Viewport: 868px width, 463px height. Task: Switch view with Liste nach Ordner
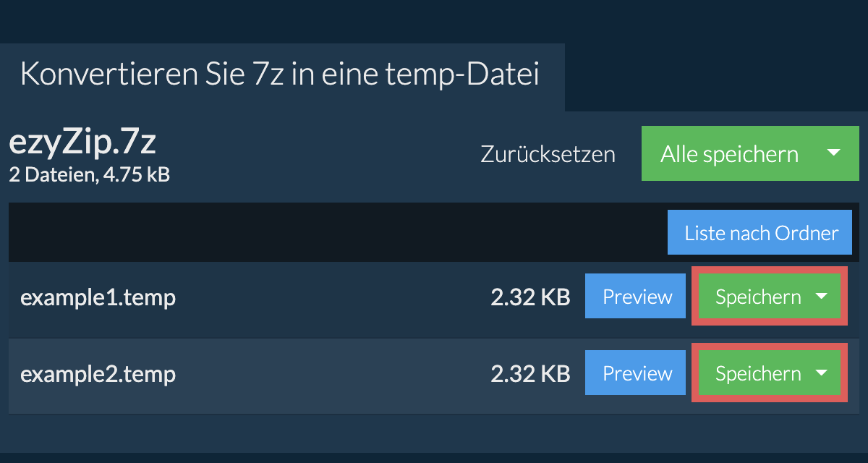pos(761,233)
